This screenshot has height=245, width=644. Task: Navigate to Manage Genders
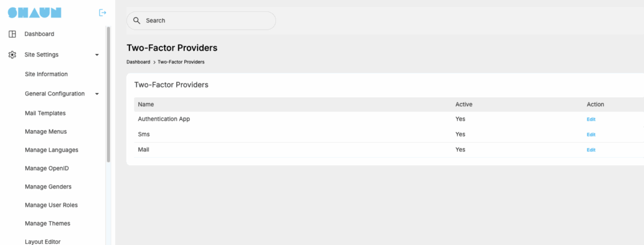pos(48,187)
